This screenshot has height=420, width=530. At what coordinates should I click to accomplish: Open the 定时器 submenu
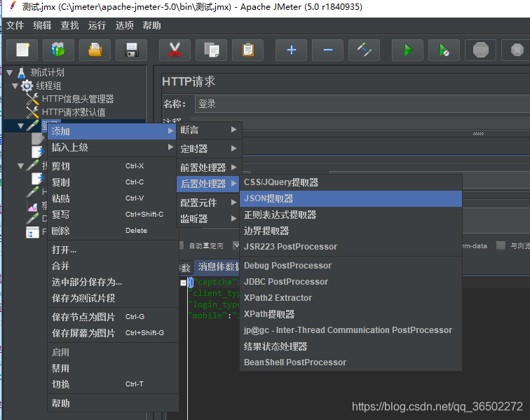pos(209,149)
